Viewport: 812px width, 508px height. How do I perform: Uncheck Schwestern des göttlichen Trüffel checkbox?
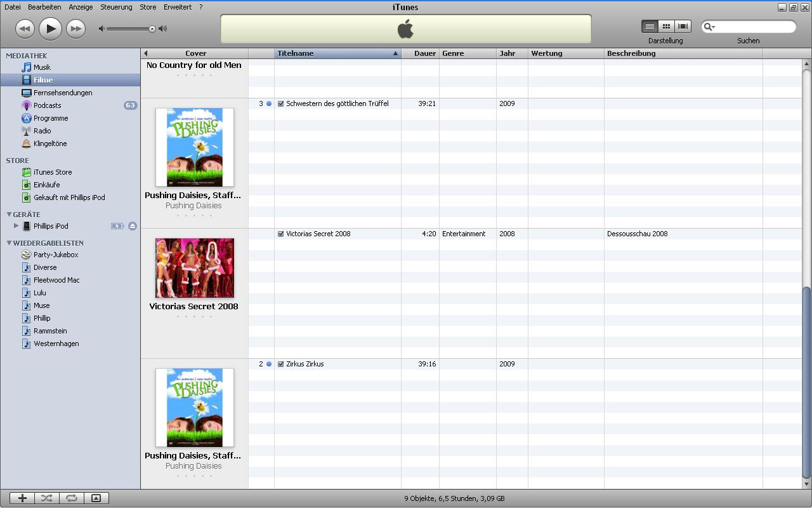pos(280,104)
